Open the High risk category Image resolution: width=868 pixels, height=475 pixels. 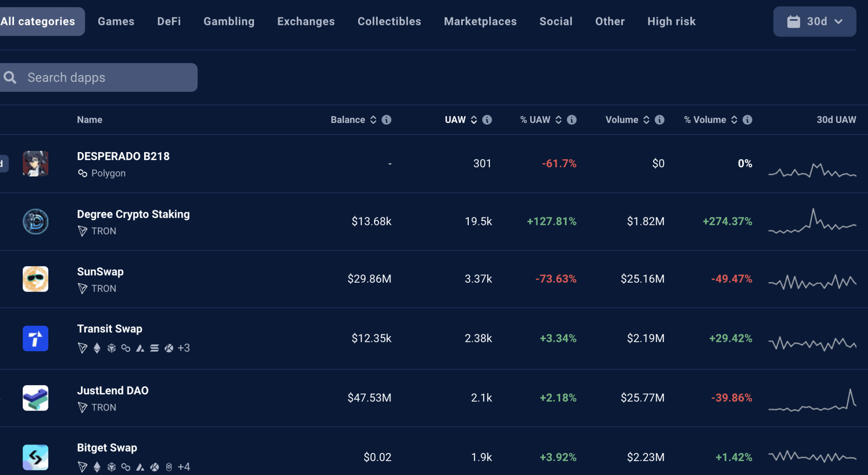(x=671, y=21)
